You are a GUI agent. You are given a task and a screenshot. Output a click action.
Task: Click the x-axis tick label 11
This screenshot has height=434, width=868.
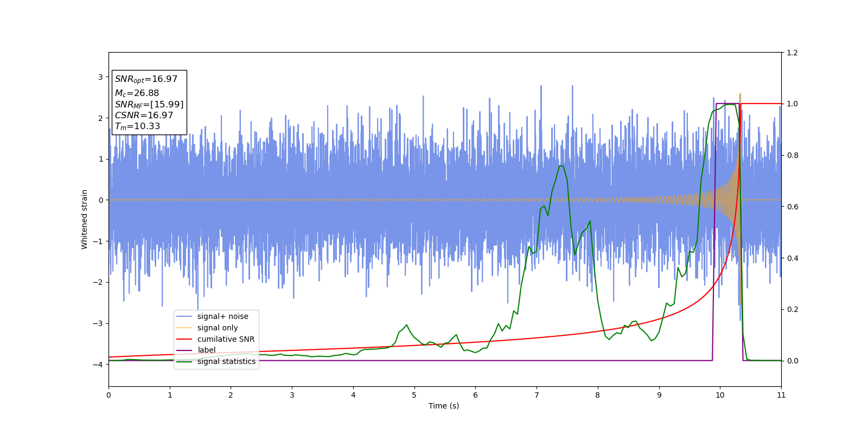point(781,395)
